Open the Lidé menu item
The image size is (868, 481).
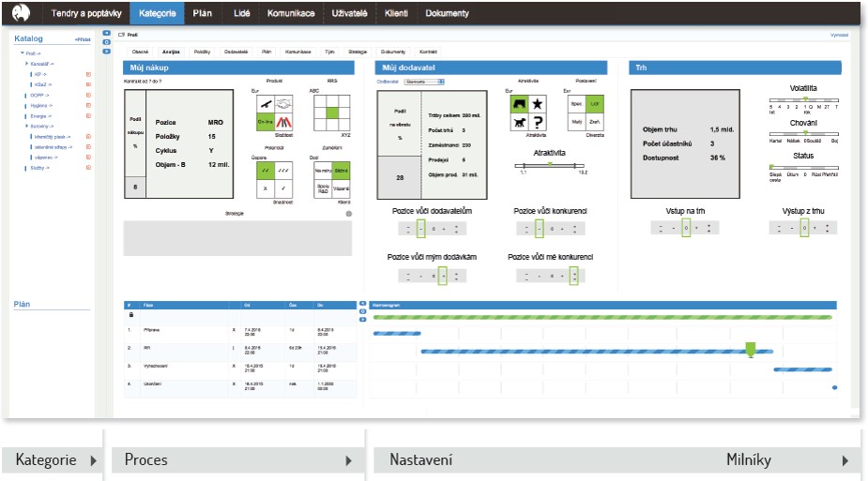pos(241,13)
